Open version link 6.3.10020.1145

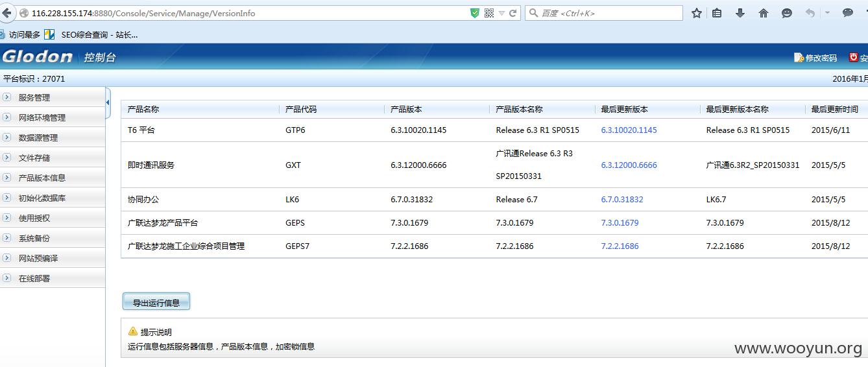click(x=629, y=130)
